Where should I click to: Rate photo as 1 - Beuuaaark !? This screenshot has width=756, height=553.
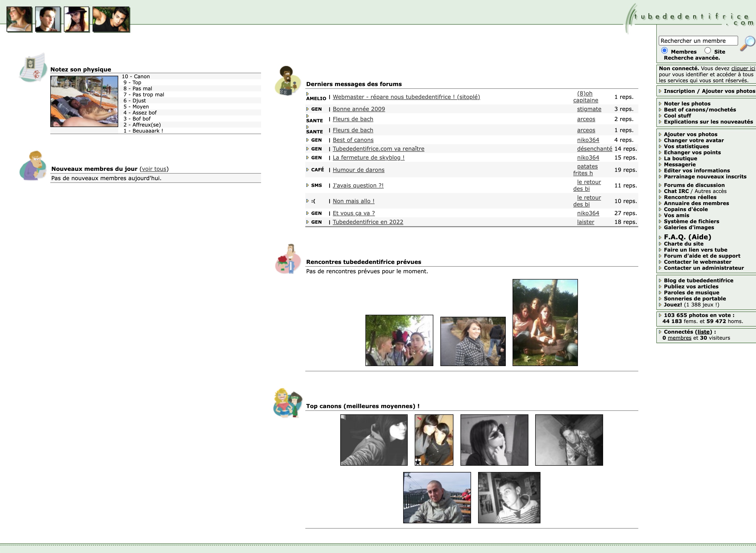pyautogui.click(x=143, y=131)
